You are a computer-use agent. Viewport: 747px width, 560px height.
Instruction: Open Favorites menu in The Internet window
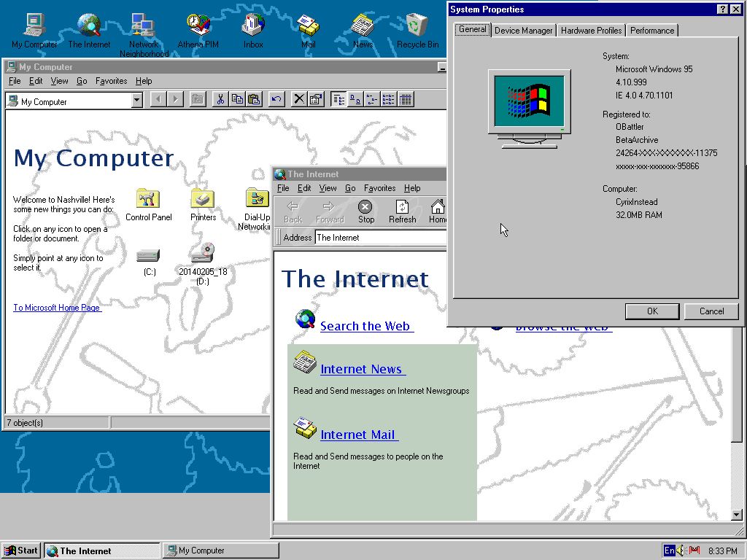(x=379, y=188)
